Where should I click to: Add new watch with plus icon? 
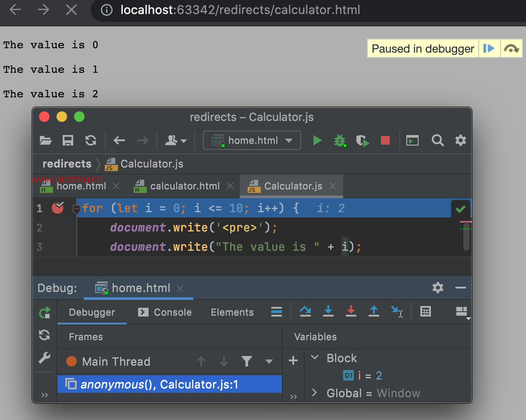click(293, 361)
